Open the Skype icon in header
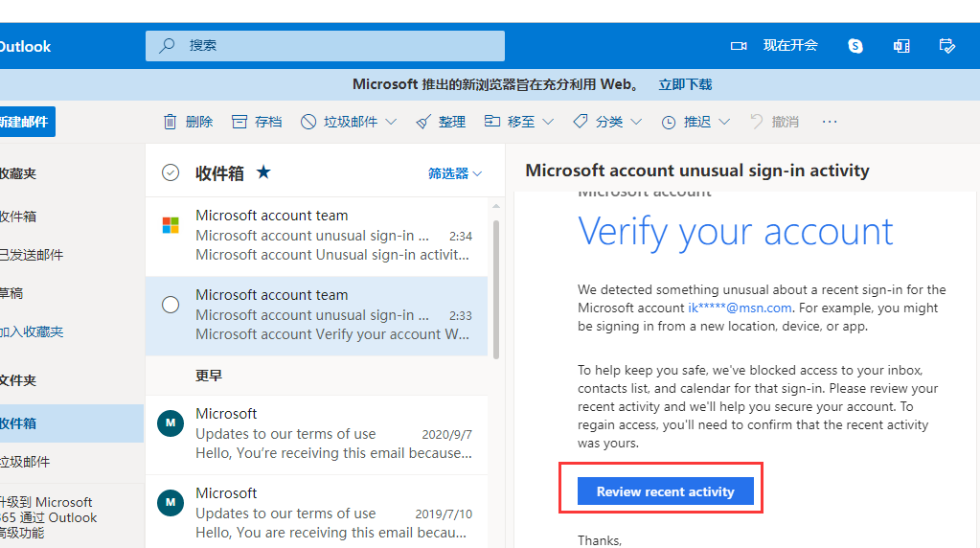Viewport: 980px width, 548px height. 855,46
